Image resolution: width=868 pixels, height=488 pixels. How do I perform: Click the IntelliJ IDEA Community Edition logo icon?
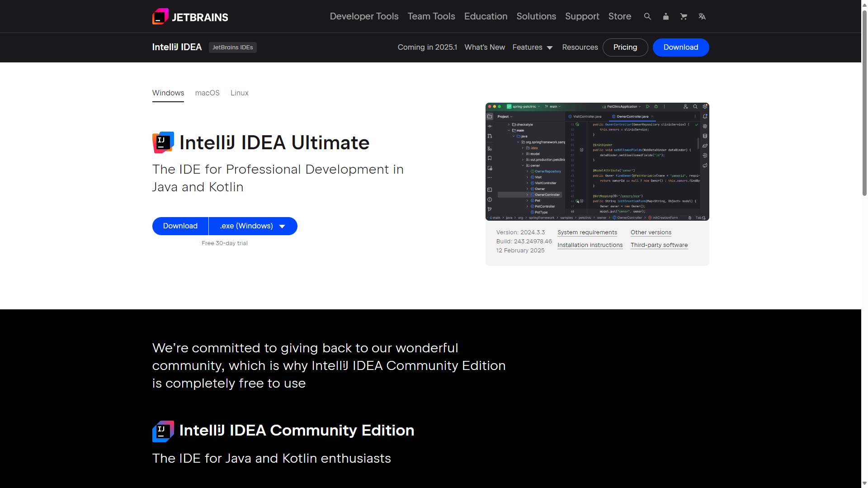(163, 431)
